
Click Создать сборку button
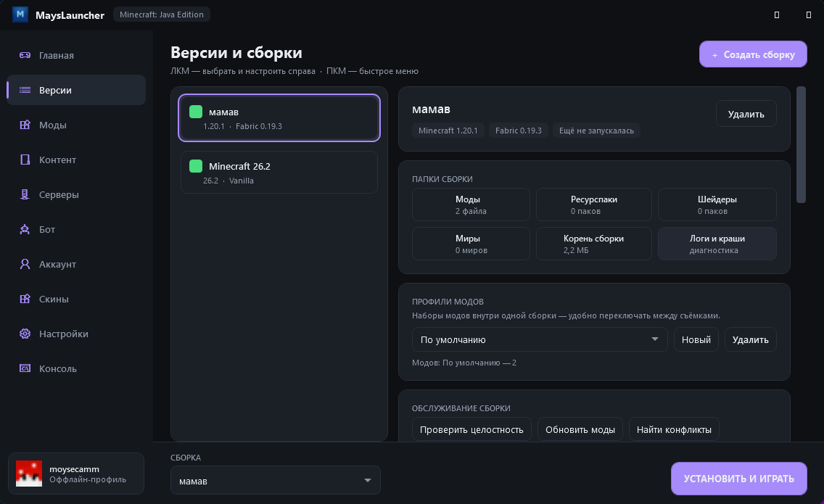click(x=753, y=54)
